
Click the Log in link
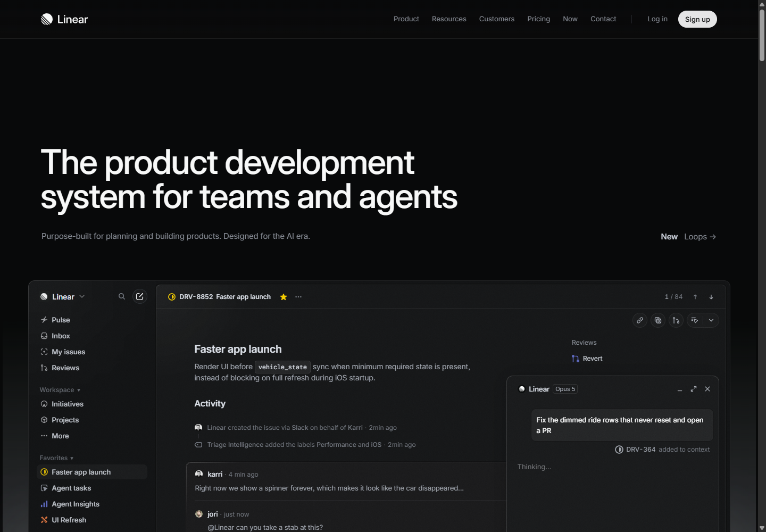click(657, 19)
